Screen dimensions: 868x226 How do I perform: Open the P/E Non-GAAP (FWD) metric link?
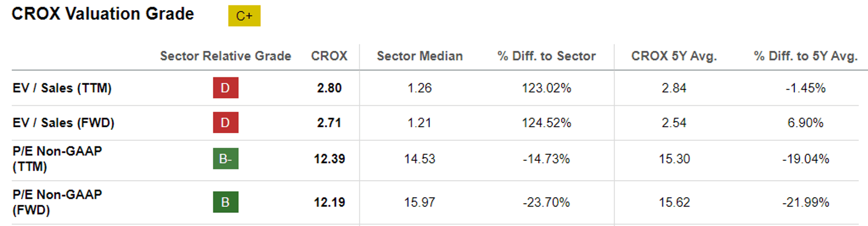point(57,202)
